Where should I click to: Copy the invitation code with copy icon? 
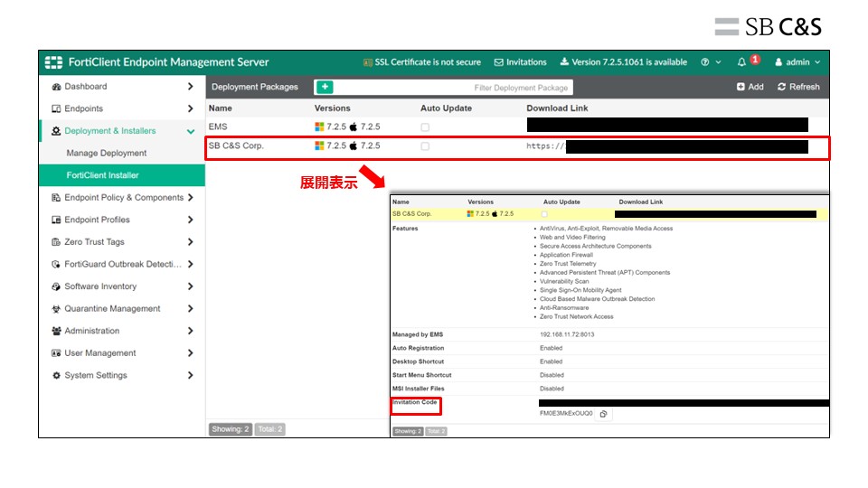[603, 414]
